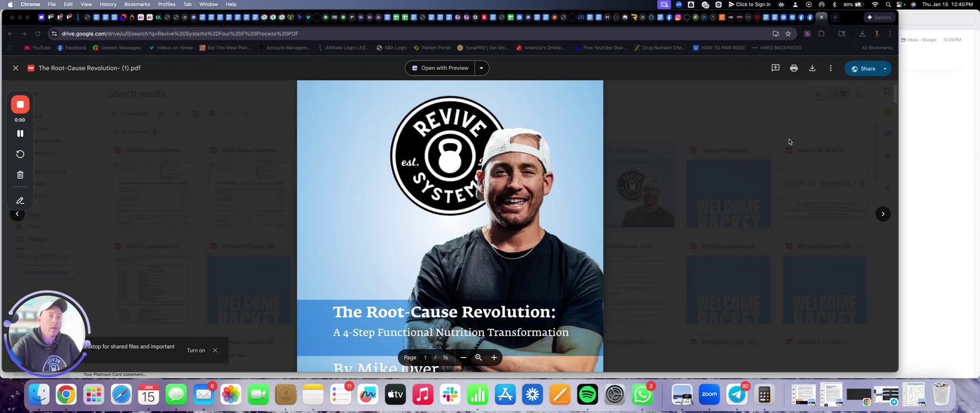980x413 pixels.
Task: Stop the screen recording with red button
Action: point(20,104)
